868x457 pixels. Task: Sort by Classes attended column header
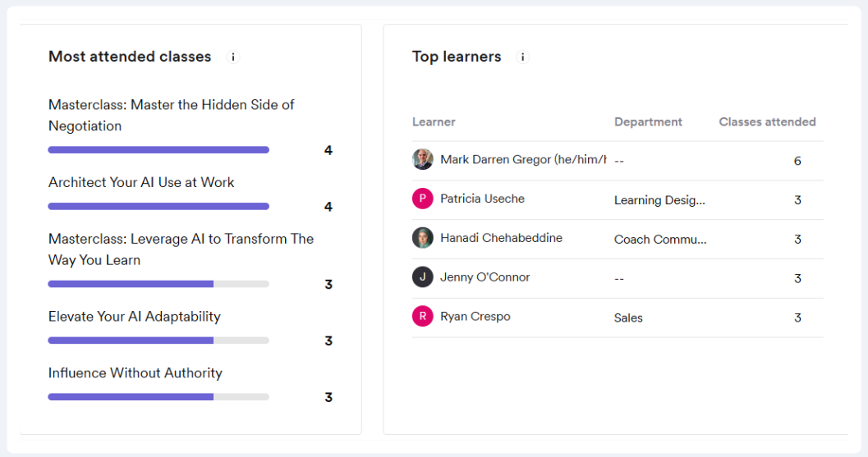tap(767, 121)
